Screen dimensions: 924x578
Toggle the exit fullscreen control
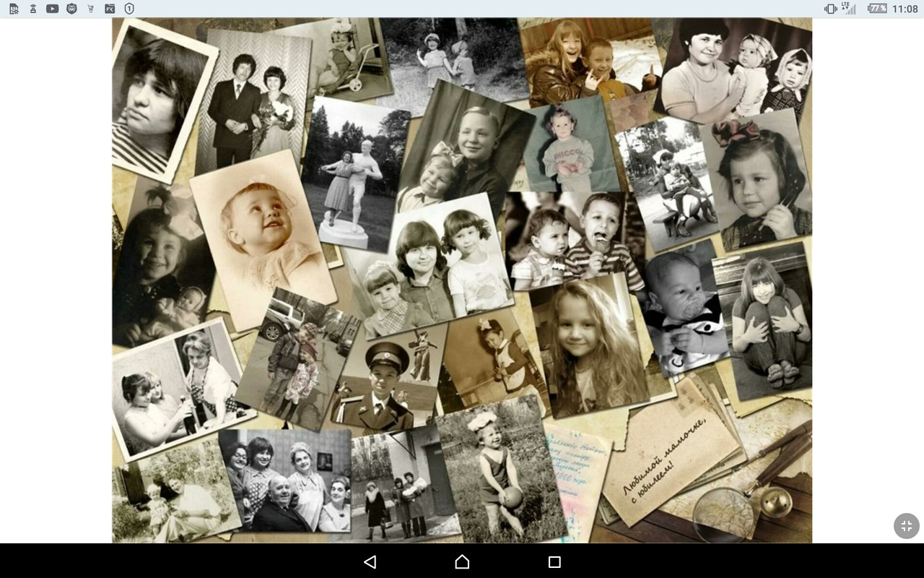(x=907, y=526)
